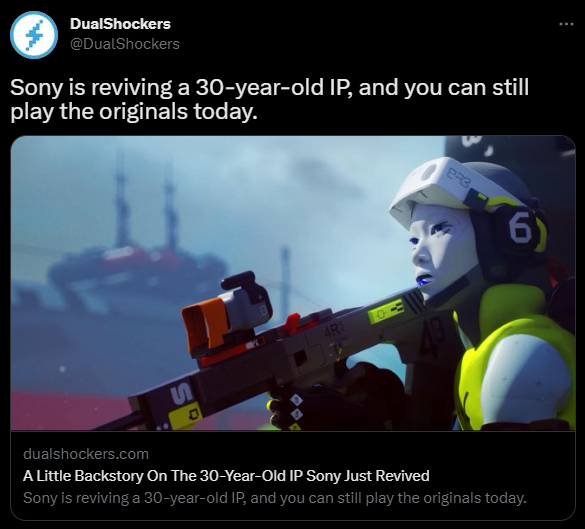
Task: Click the number 6 headphone in the image
Action: (522, 228)
